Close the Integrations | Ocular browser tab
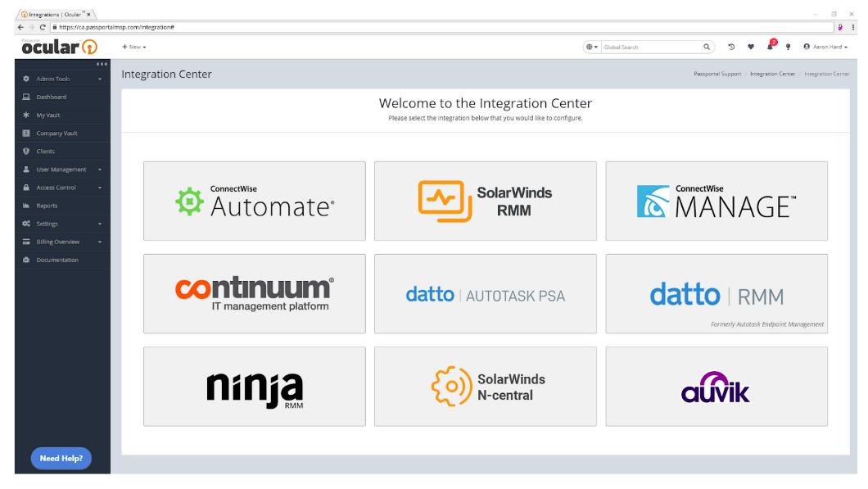The image size is (868, 489). [x=88, y=15]
